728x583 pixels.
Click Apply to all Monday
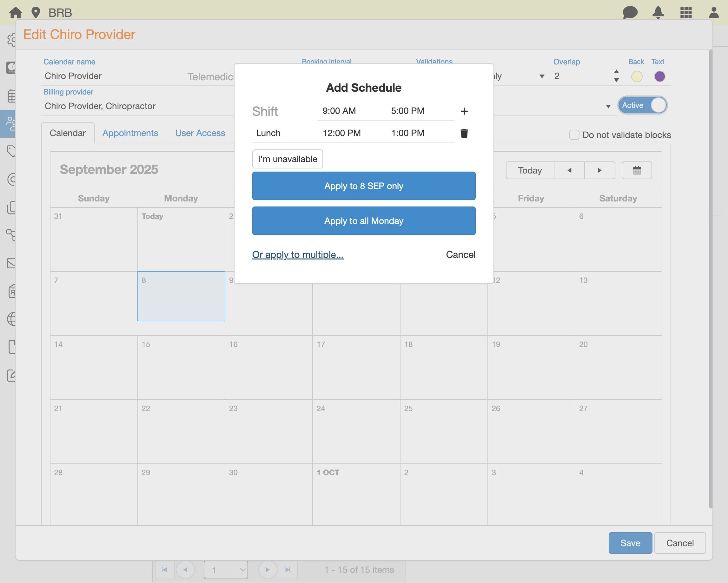click(x=364, y=221)
